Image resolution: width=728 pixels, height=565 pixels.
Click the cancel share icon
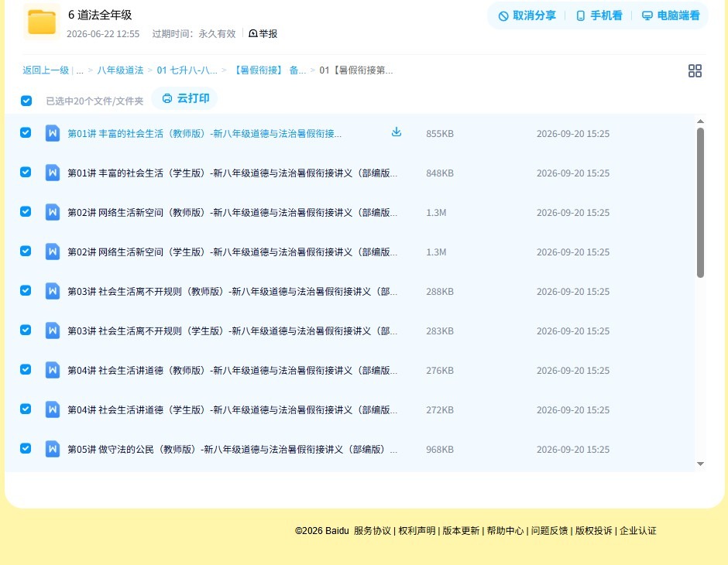[x=503, y=16]
